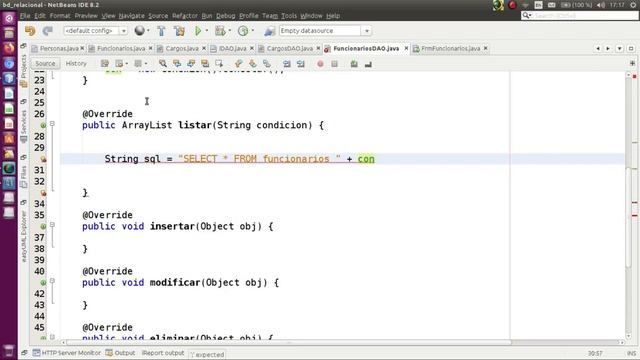Open the File menu
The height and width of the screenshot is (360, 640).
pos(25,16)
